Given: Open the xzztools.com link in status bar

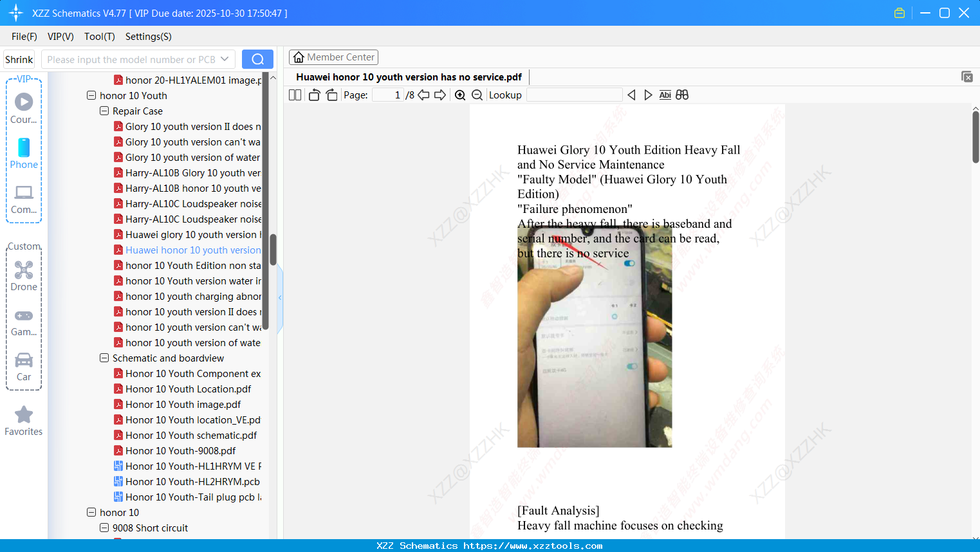Looking at the screenshot, I should pos(533,546).
